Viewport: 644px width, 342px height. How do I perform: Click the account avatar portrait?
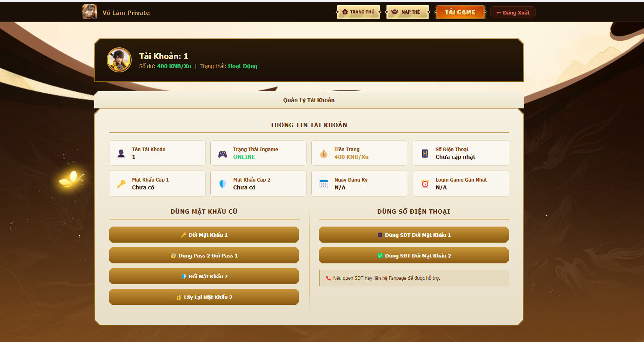[x=119, y=60]
